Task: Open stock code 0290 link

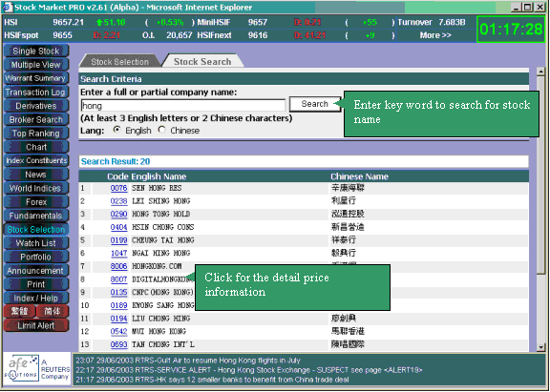Action: point(118,214)
